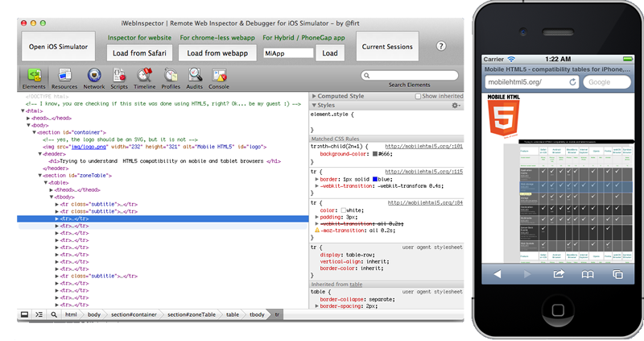The image size is (644, 341).
Task: Select the tbody breadcrumb item
Action: pos(257,314)
